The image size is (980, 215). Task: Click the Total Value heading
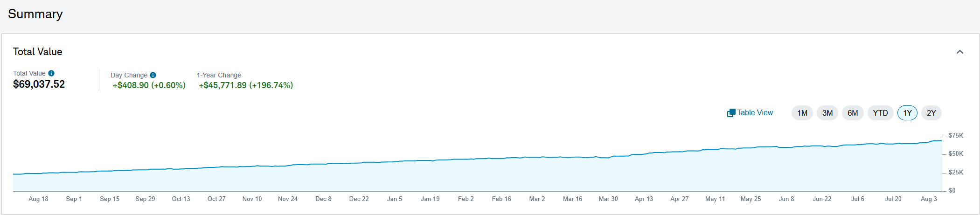38,52
